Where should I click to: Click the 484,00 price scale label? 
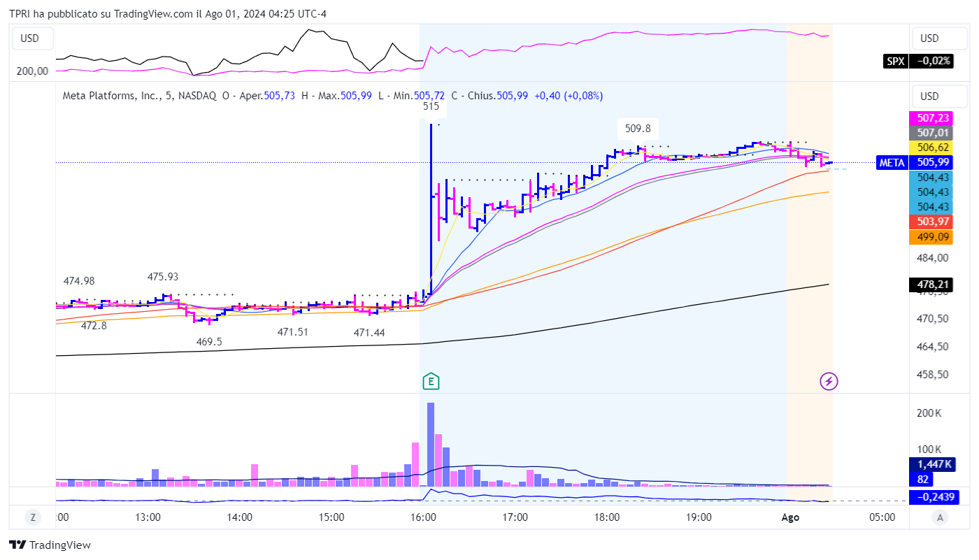pyautogui.click(x=931, y=257)
